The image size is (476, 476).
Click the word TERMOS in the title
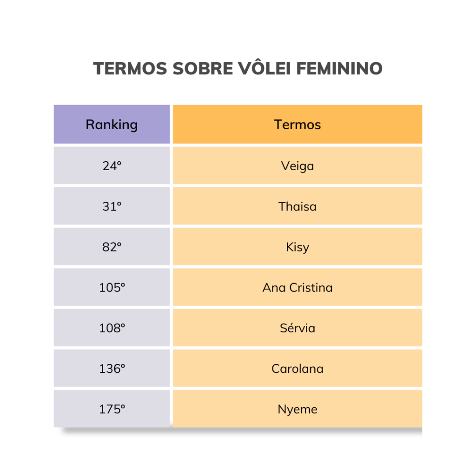click(x=130, y=69)
